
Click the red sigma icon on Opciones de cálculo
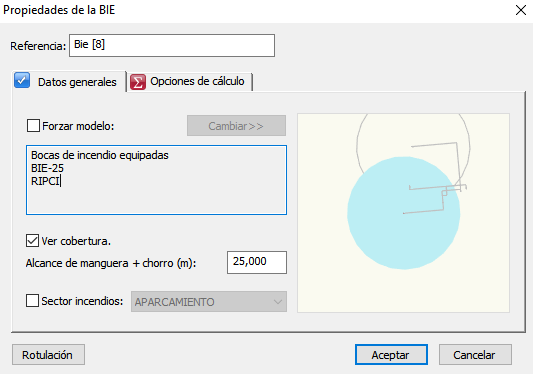pyautogui.click(x=138, y=82)
